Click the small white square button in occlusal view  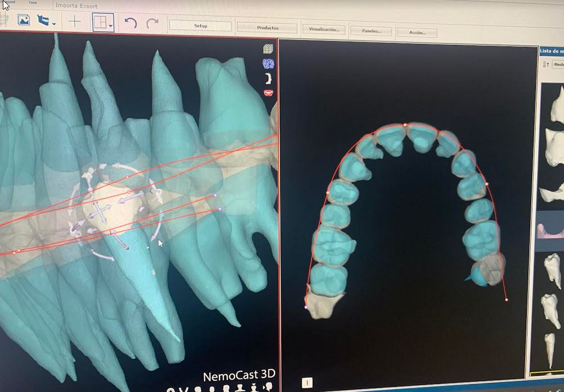point(307,382)
